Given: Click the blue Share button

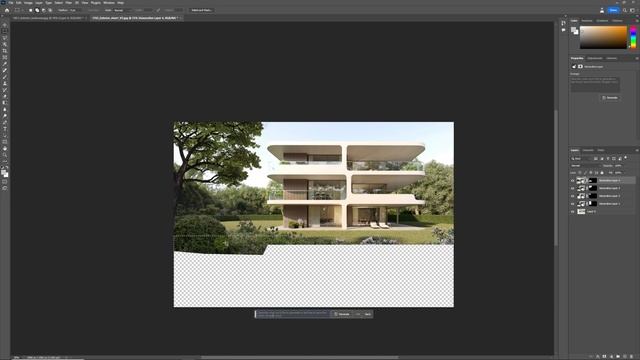Looking at the screenshot, I should pos(613,10).
